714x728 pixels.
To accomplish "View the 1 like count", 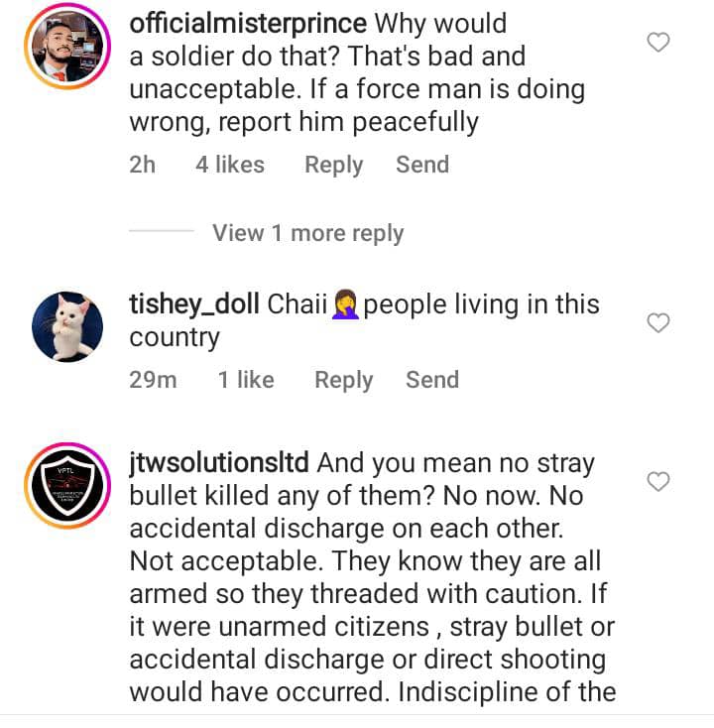I will (246, 380).
